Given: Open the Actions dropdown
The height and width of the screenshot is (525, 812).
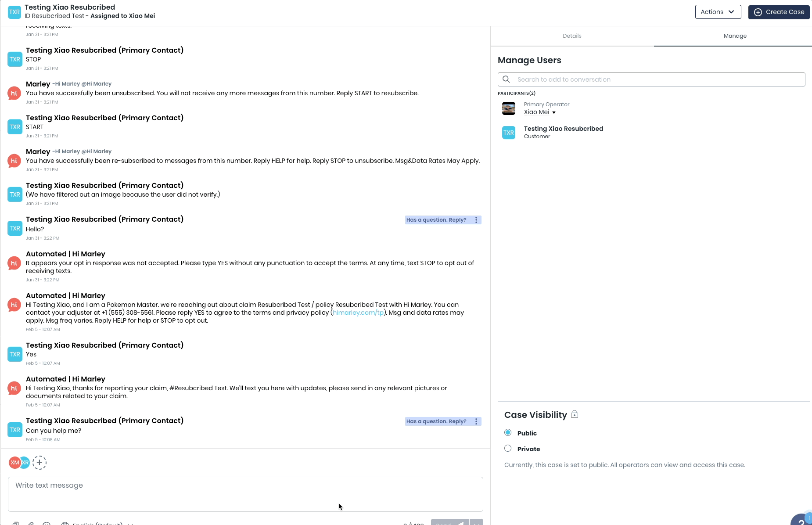Looking at the screenshot, I should click(x=718, y=12).
